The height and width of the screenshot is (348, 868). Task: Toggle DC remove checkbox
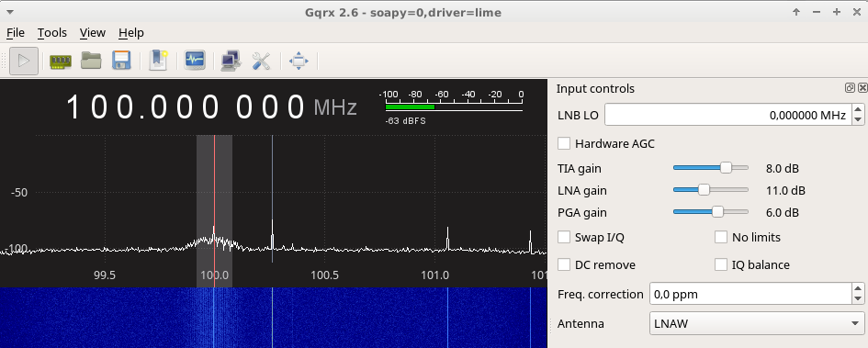564,265
